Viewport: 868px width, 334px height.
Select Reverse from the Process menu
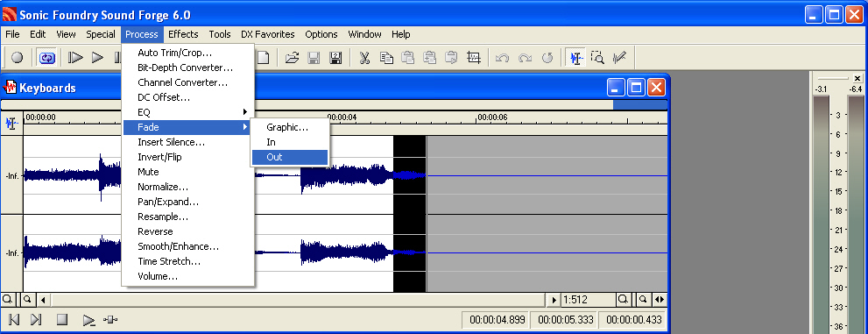click(187, 231)
